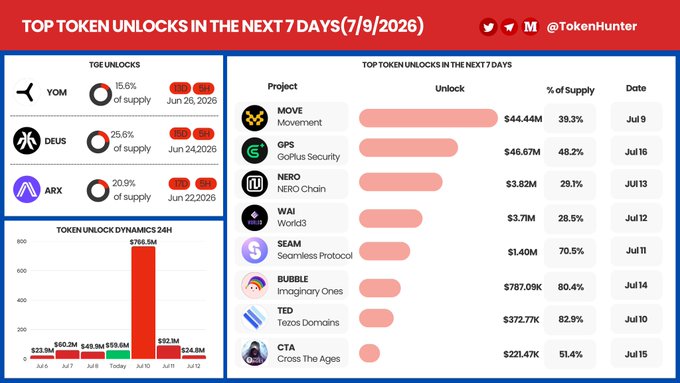This screenshot has height=383, width=680.
Task: Click the 15D countdown badge for DEUS
Action: click(180, 134)
